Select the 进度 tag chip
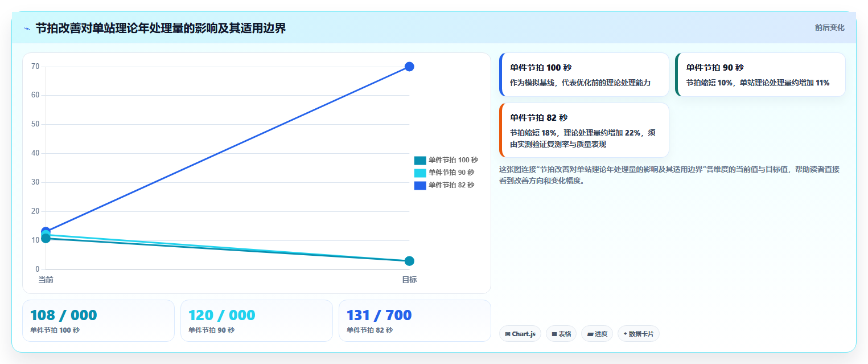This screenshot has width=868, height=364. pos(597,334)
